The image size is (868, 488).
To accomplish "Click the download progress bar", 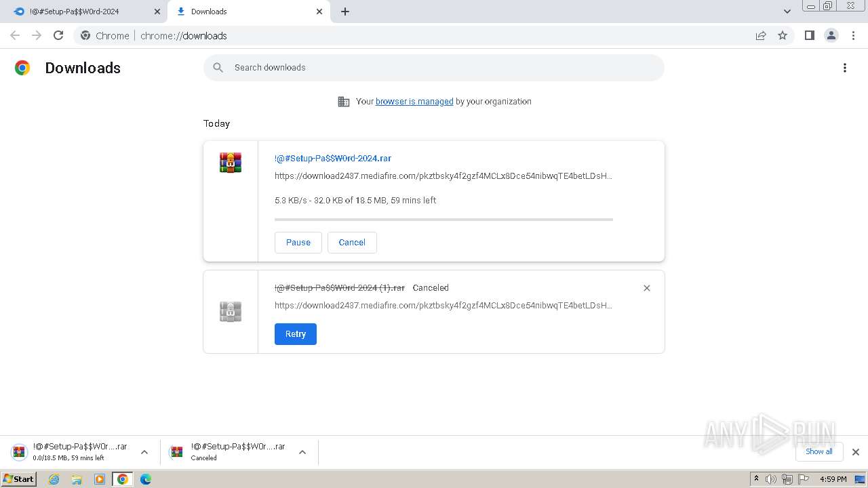I will [x=443, y=220].
